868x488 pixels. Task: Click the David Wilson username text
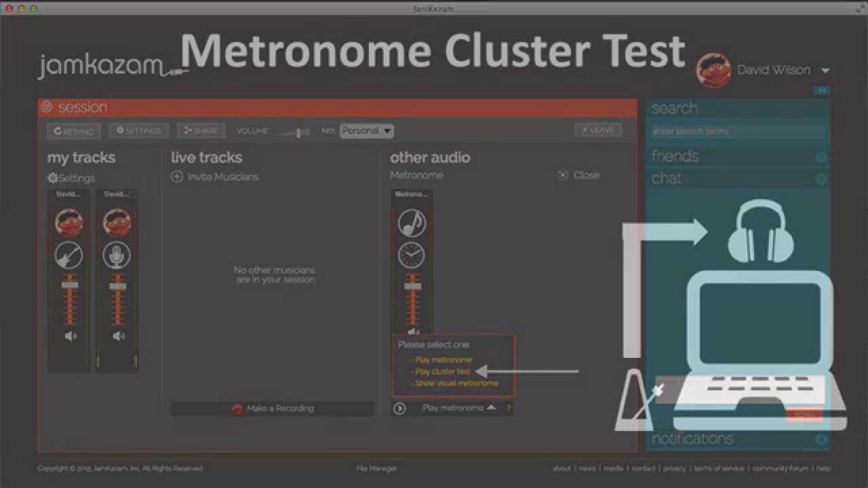[x=774, y=70]
